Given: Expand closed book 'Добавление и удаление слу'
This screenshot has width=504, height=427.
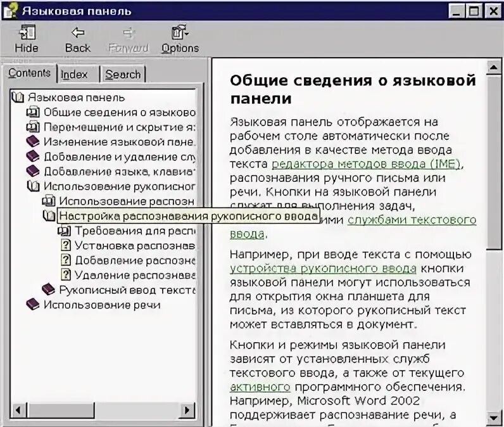Looking at the screenshot, I should 33,156.
